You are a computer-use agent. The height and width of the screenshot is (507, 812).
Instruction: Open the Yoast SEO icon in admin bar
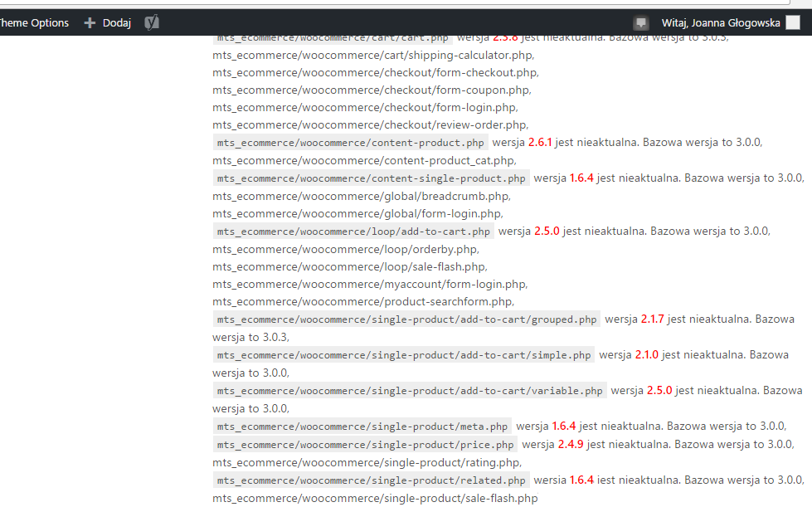[x=151, y=22]
